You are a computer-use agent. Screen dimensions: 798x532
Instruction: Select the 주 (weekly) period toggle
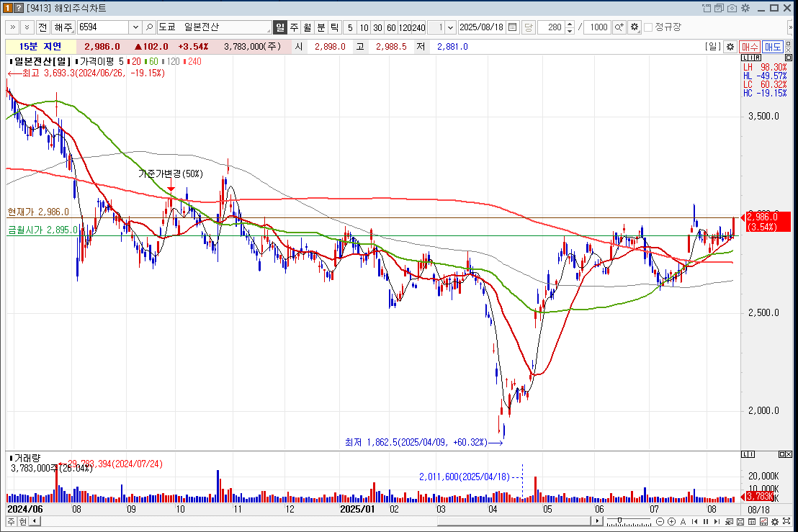[x=294, y=27]
